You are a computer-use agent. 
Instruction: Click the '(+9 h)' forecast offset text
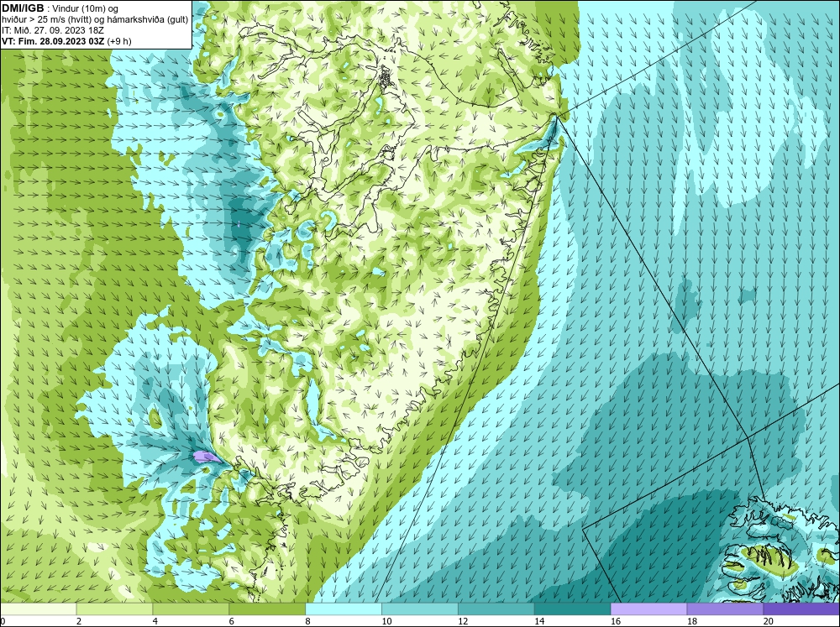(119, 41)
